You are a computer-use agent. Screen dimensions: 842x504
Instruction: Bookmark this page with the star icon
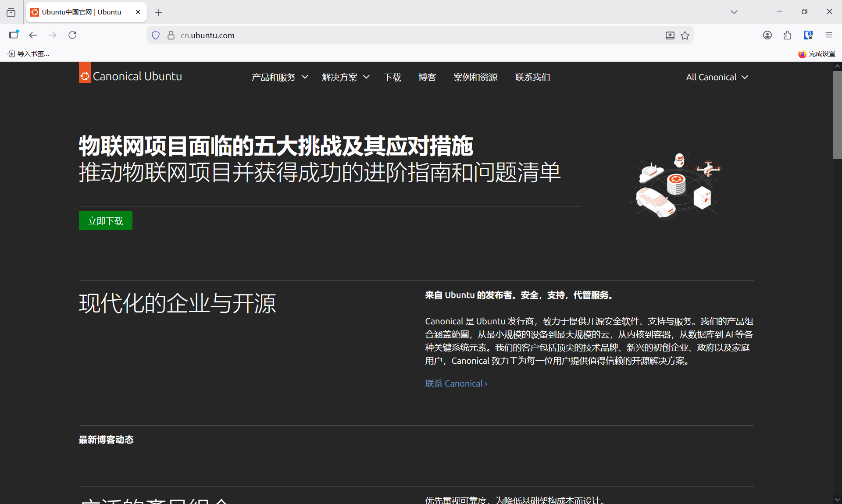685,35
